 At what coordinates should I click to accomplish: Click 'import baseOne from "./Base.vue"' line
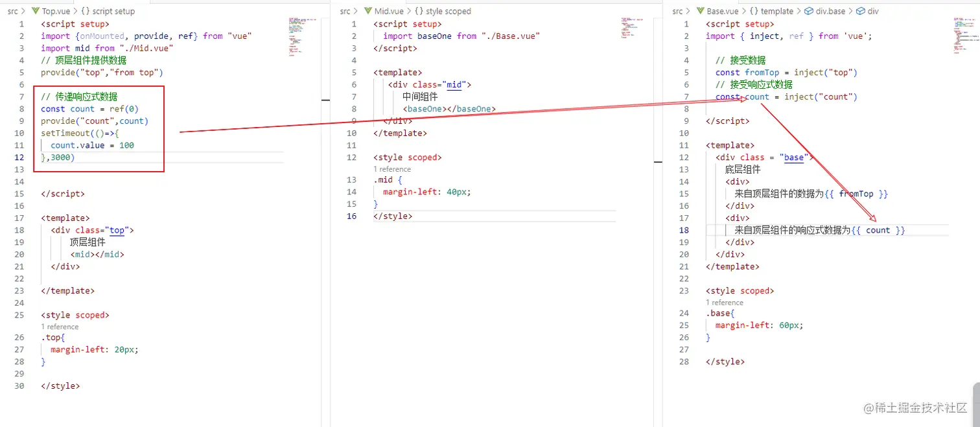[461, 36]
